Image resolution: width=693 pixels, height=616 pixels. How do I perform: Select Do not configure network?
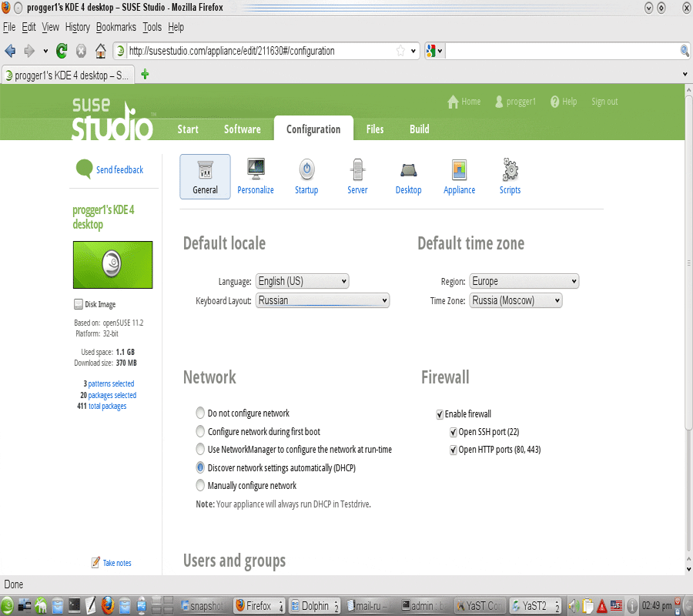[x=200, y=413]
